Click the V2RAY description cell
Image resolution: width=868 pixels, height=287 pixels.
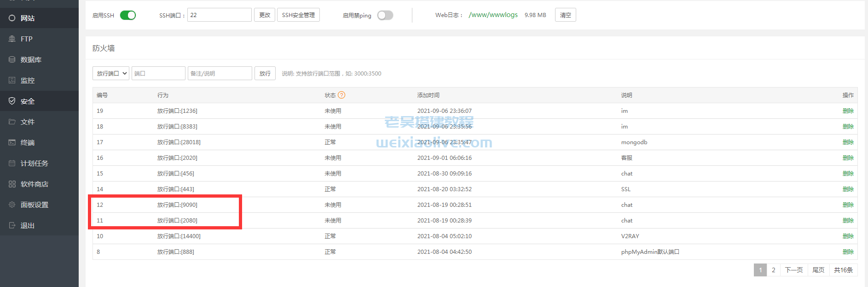pyautogui.click(x=630, y=236)
